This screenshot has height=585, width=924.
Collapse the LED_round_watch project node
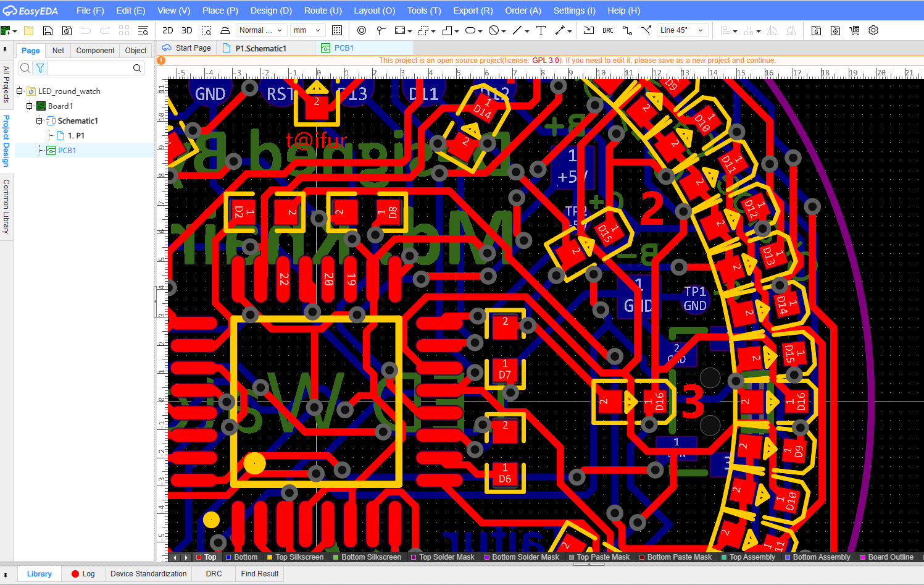pyautogui.click(x=20, y=91)
